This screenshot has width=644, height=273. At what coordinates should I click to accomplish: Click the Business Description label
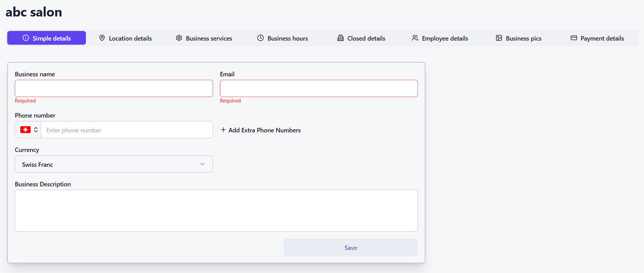tap(43, 184)
